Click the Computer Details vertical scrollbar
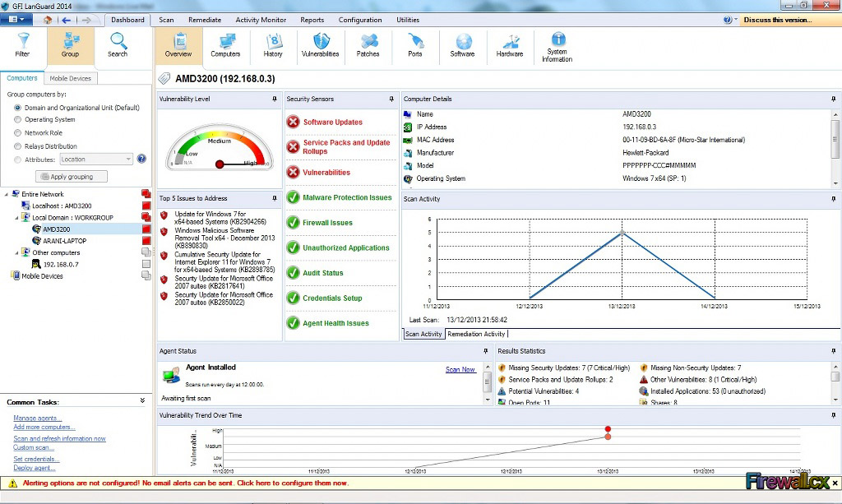This screenshot has width=842, height=504. click(835, 149)
